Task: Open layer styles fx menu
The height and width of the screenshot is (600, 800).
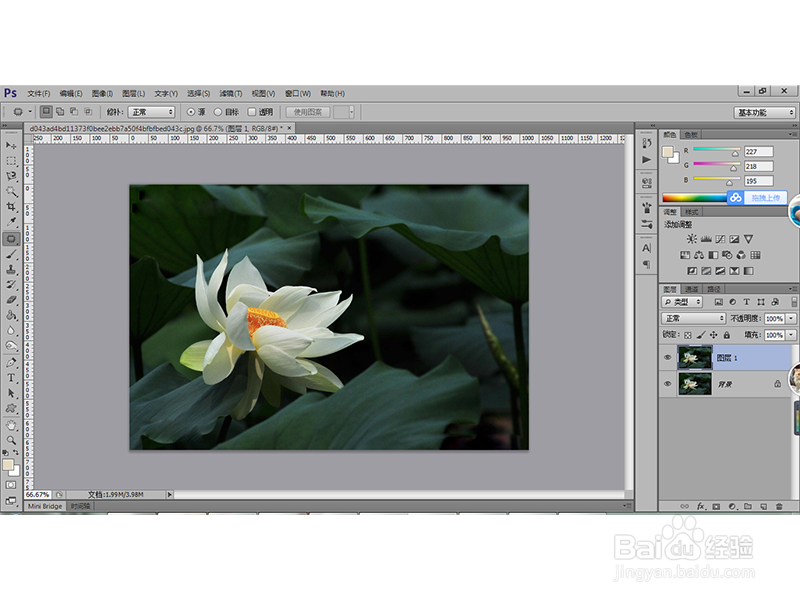Action: (701, 507)
